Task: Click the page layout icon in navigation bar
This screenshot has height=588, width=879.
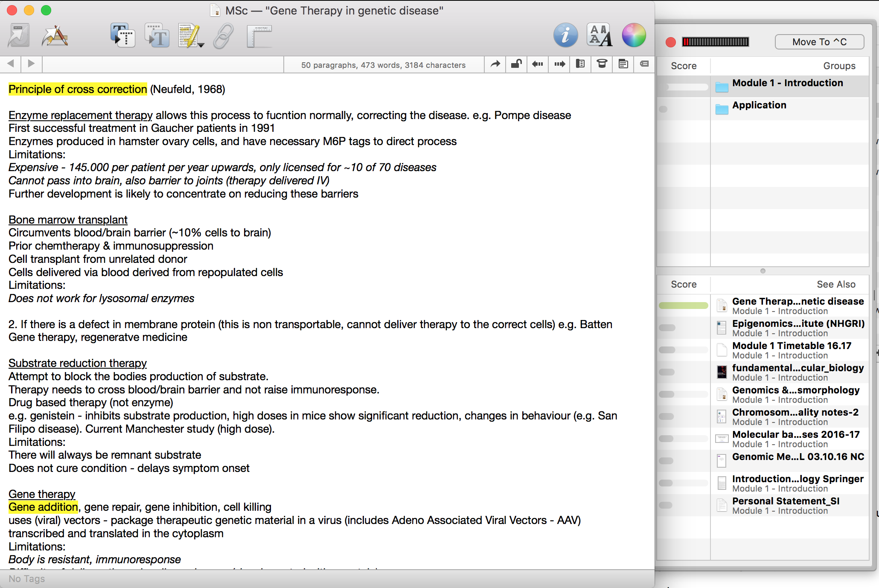Action: 580,64
